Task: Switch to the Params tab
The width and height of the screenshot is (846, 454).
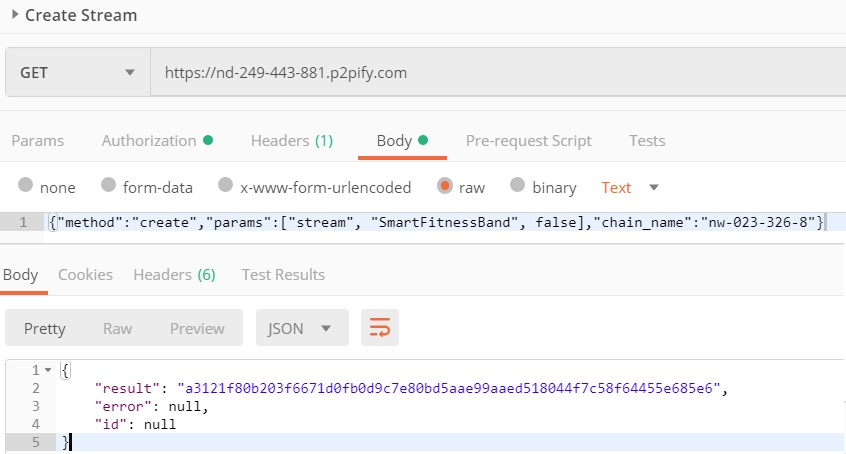Action: pyautogui.click(x=38, y=141)
